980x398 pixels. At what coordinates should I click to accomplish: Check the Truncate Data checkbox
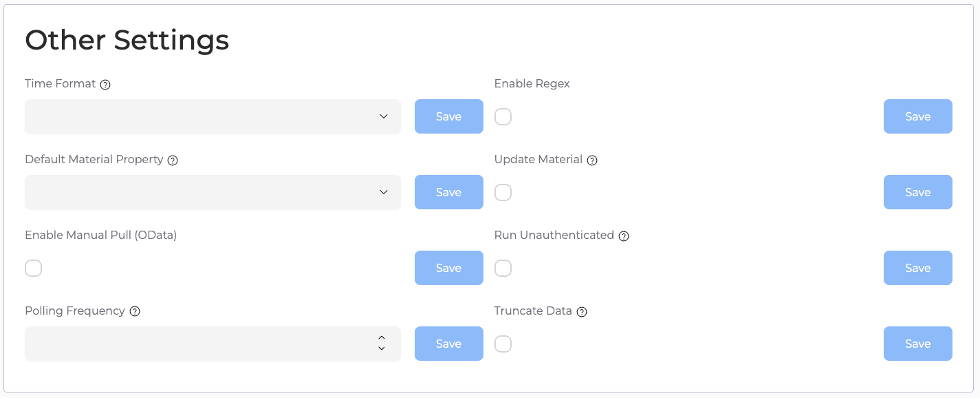tap(503, 344)
